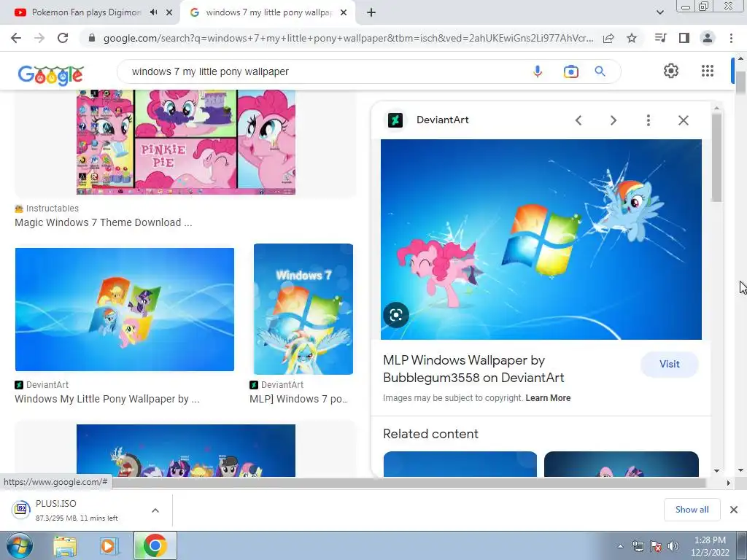Open the tab search dropdown chevron
The width and height of the screenshot is (747, 560).
[659, 12]
